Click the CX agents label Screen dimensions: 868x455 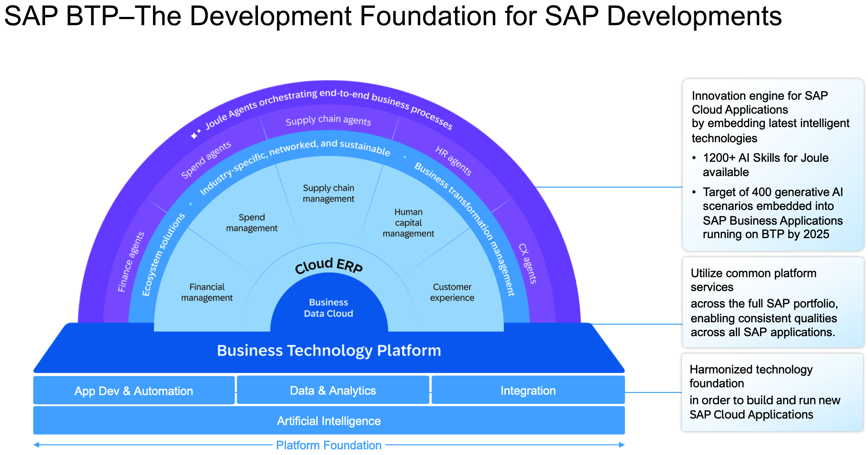[528, 263]
